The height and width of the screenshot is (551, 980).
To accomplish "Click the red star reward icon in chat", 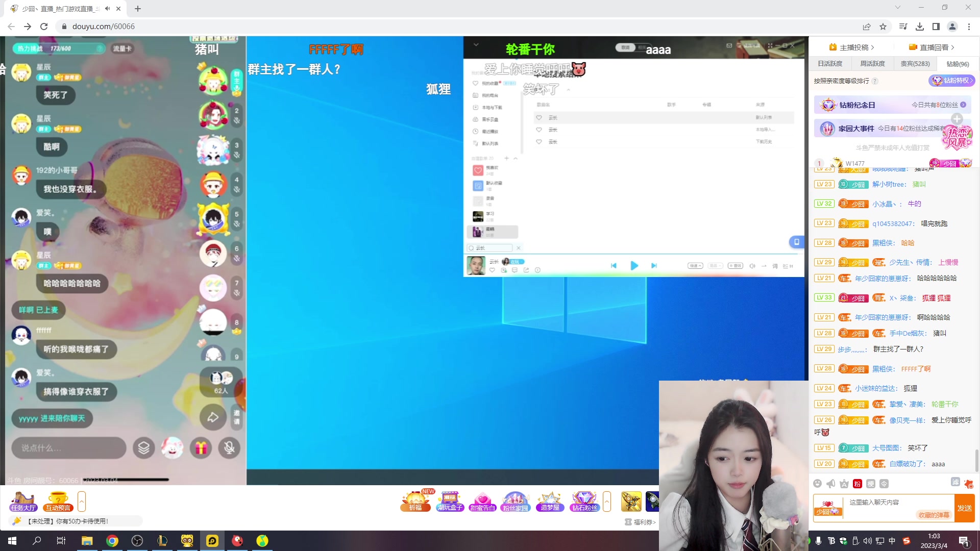I will 969,484.
